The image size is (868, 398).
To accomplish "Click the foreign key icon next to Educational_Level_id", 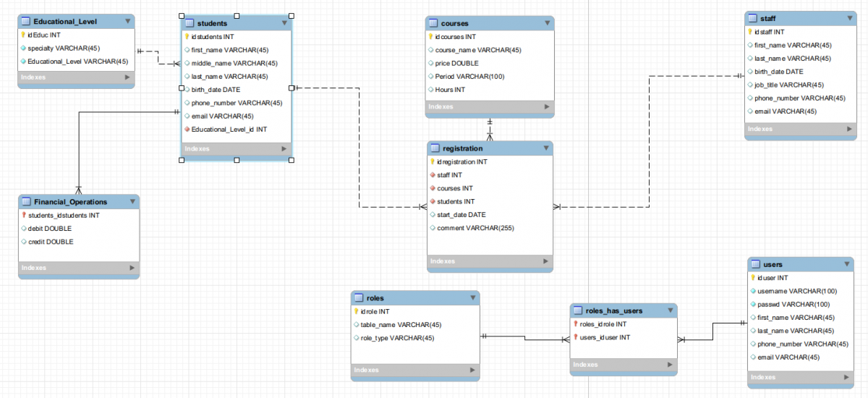I will (187, 130).
